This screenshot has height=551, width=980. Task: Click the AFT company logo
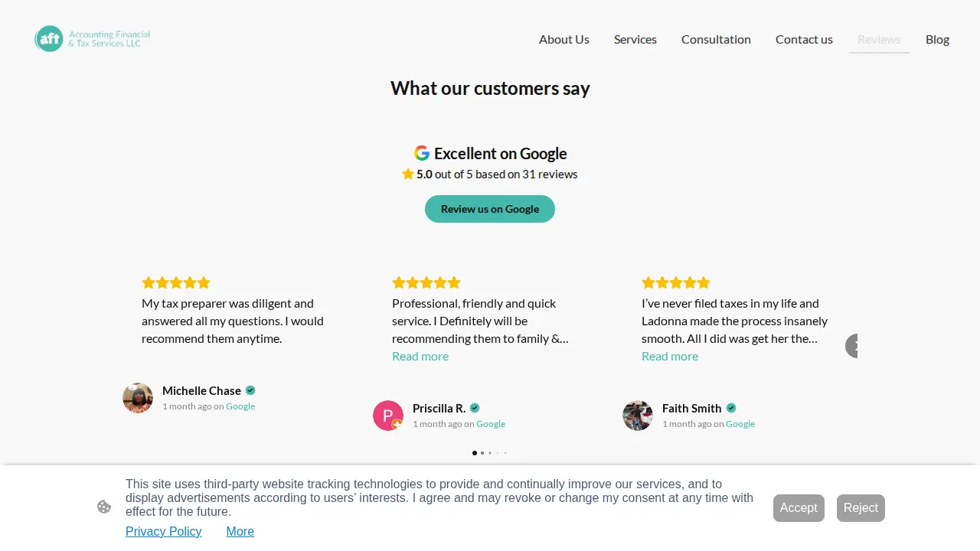[93, 38]
